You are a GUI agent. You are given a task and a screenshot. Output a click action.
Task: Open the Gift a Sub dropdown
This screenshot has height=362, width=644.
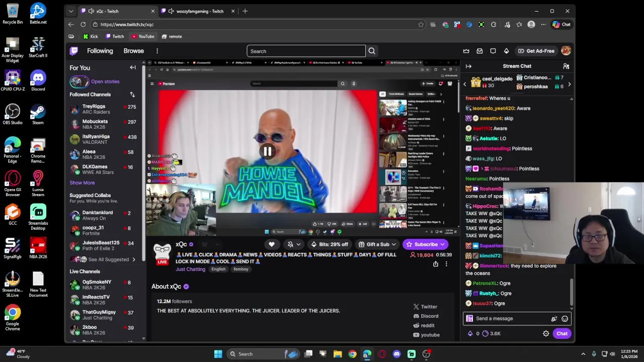point(377,244)
